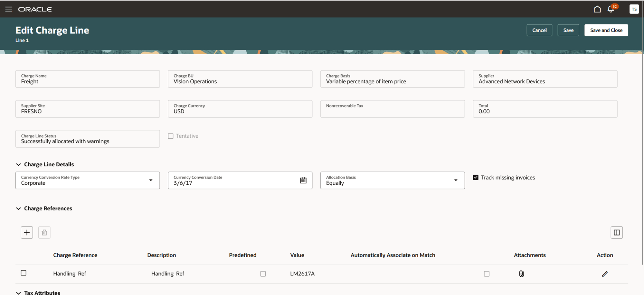Viewport: 644px width, 295px height.
Task: Click the Oracle logo
Action: coord(35,9)
